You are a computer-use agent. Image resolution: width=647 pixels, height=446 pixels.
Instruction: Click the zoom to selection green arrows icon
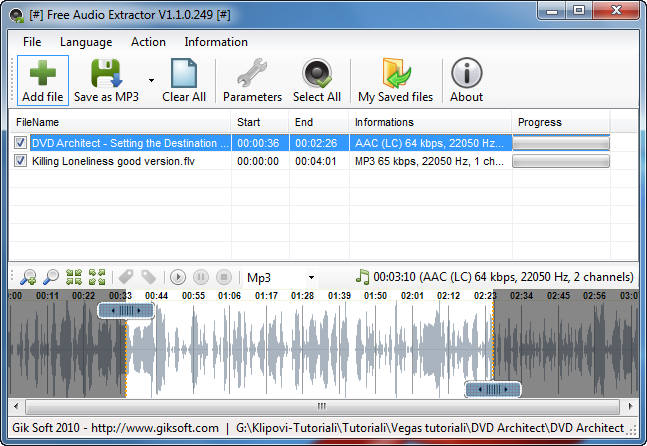tap(74, 277)
